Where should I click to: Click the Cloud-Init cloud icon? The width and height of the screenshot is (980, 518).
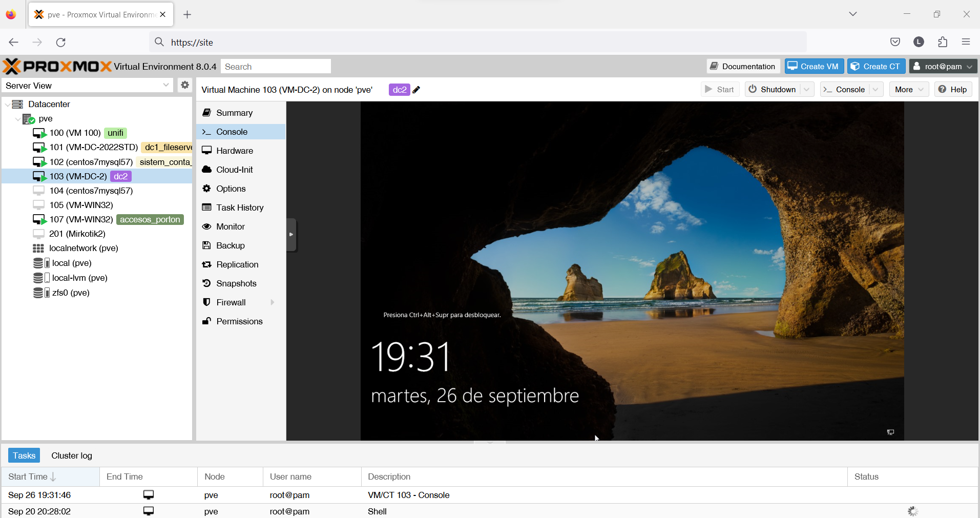tap(207, 170)
